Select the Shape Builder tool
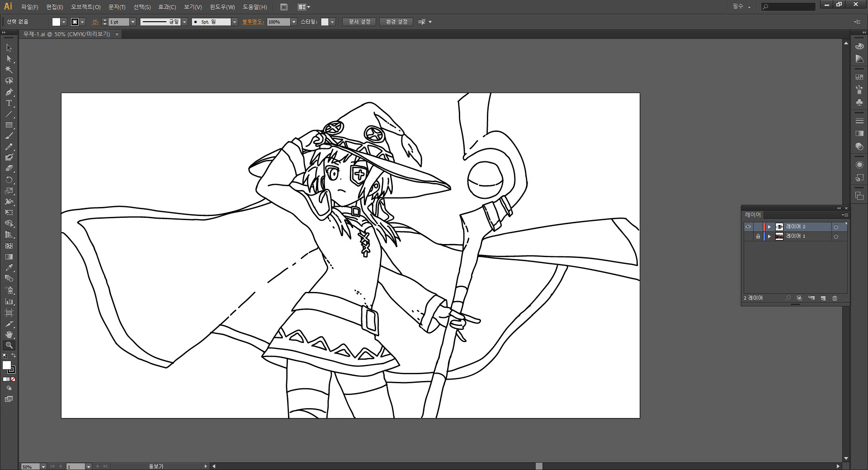 click(x=9, y=224)
